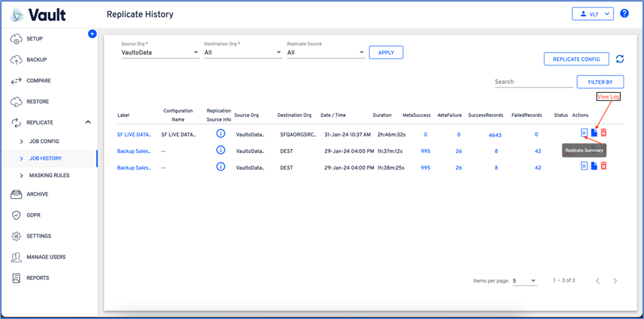Focus the Search input field
The height and width of the screenshot is (319, 644).
(x=533, y=82)
